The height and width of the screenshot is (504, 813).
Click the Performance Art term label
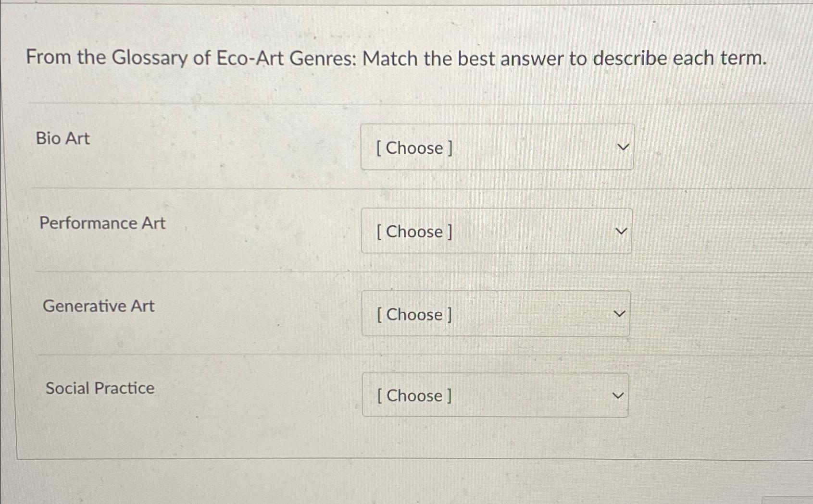pos(101,222)
